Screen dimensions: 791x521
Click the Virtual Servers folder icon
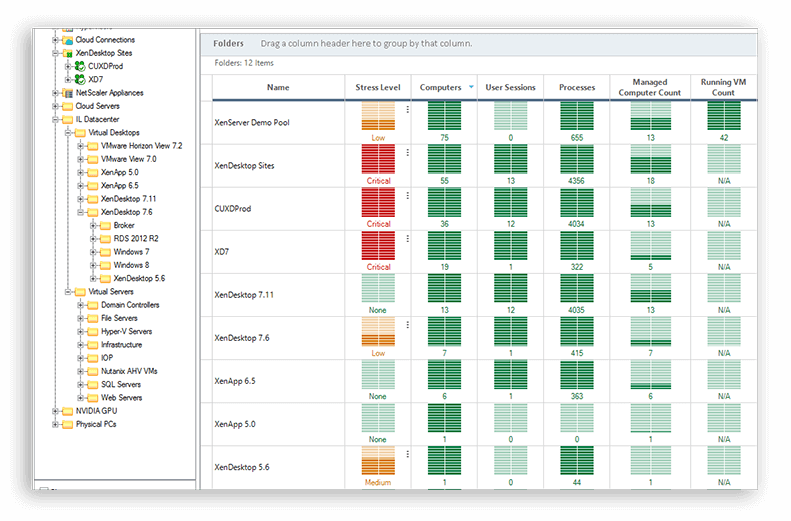[x=80, y=292]
